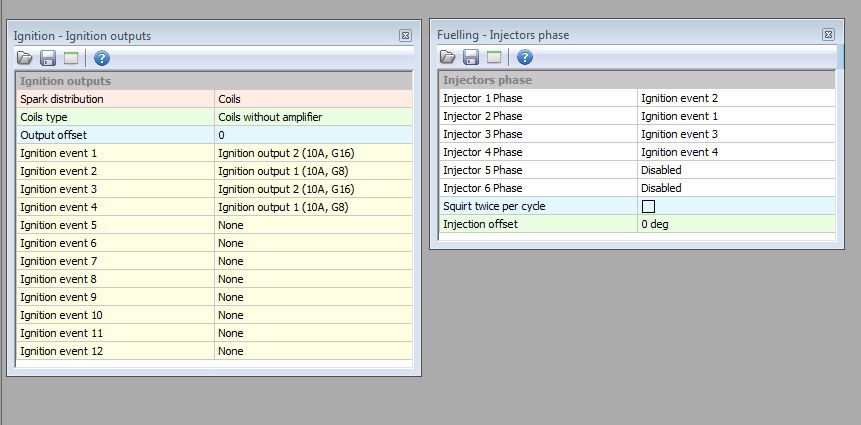This screenshot has width=861, height=425.
Task: Change the Coils type value dropdown
Action: pyautogui.click(x=313, y=117)
